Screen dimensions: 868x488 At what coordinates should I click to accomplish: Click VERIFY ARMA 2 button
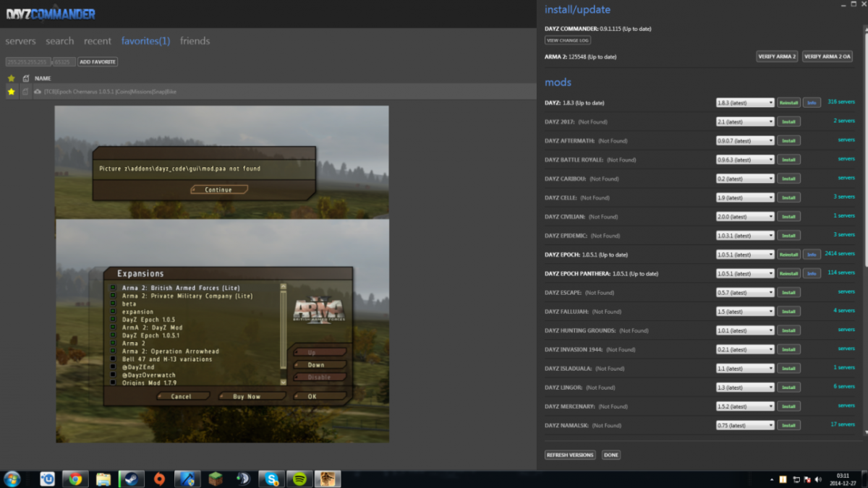pos(778,56)
